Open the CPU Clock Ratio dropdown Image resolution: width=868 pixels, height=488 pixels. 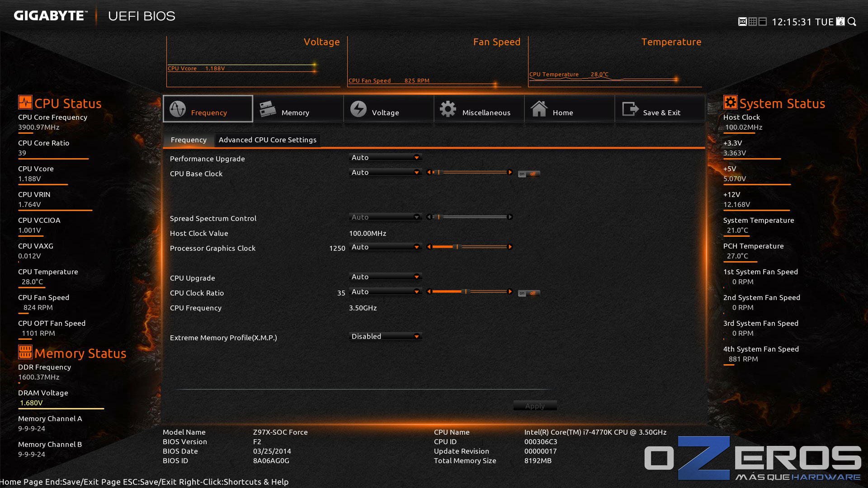coord(386,291)
